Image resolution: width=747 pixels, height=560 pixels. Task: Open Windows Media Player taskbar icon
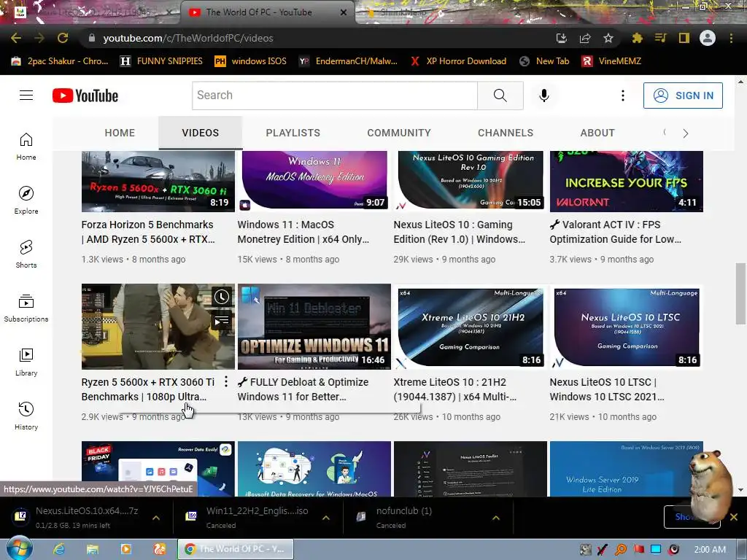coord(126,549)
